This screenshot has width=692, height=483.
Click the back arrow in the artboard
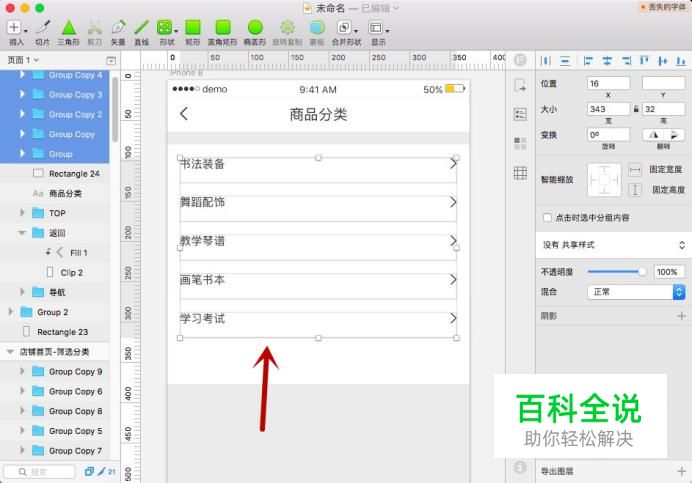(184, 114)
